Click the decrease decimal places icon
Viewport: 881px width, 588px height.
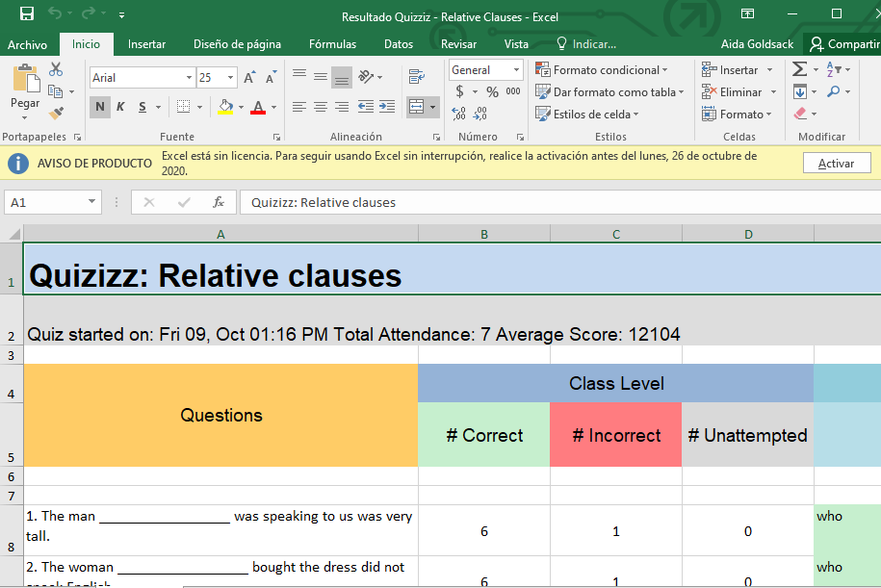tap(479, 114)
